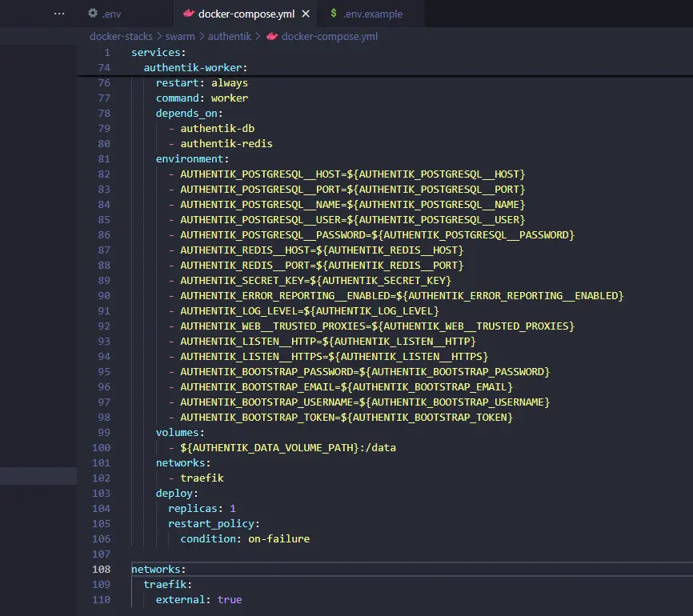Switch to the .env tab
The height and width of the screenshot is (616, 693).
[x=112, y=14]
